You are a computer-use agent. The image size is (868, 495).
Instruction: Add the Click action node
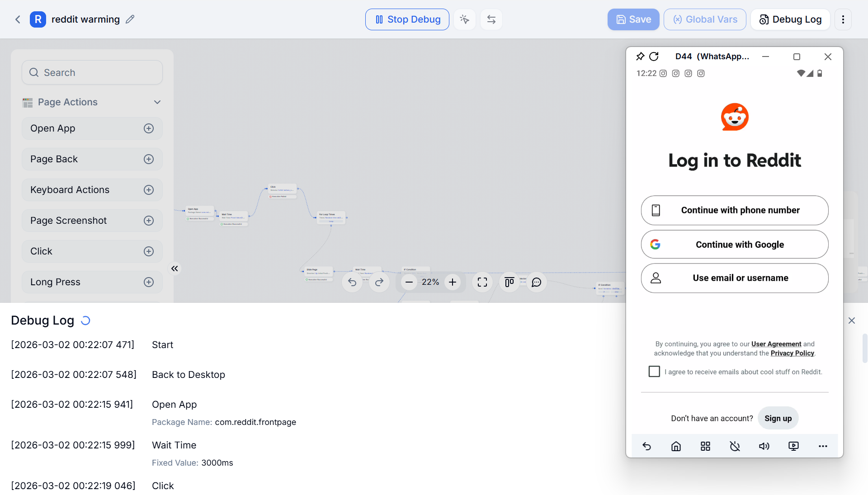click(x=149, y=251)
